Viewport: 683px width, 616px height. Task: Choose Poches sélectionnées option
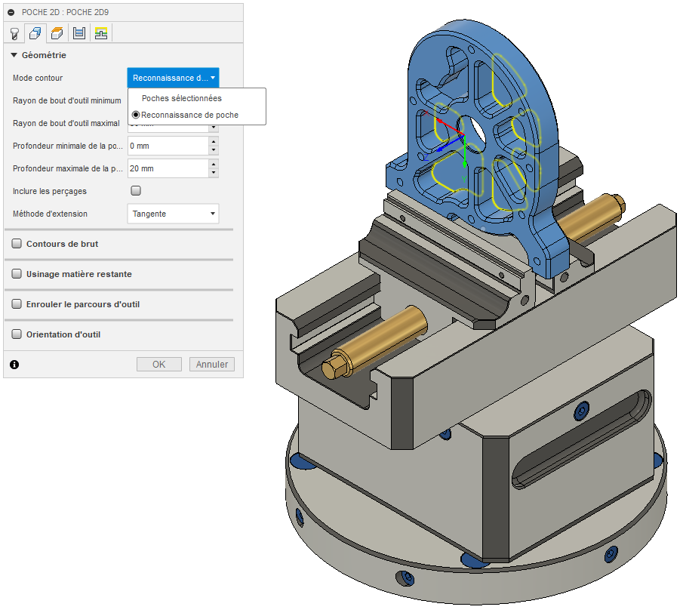[181, 98]
